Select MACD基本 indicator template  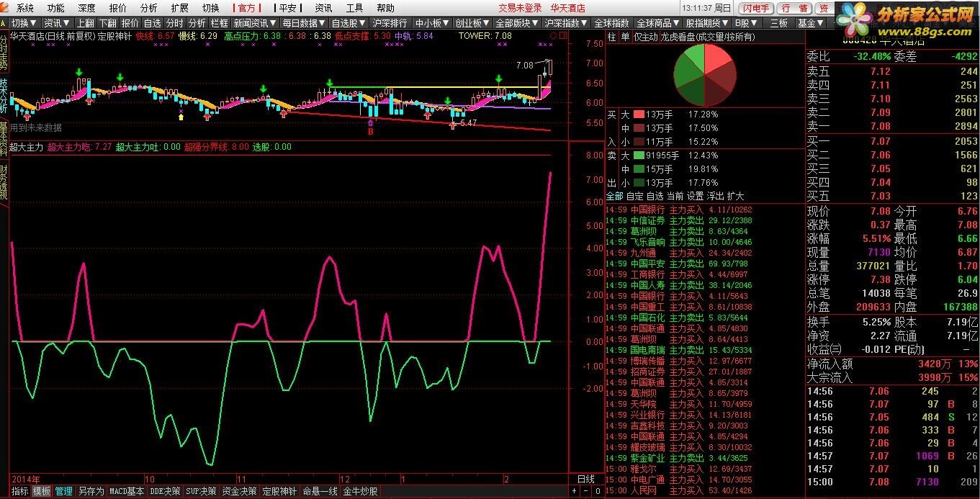[x=127, y=492]
